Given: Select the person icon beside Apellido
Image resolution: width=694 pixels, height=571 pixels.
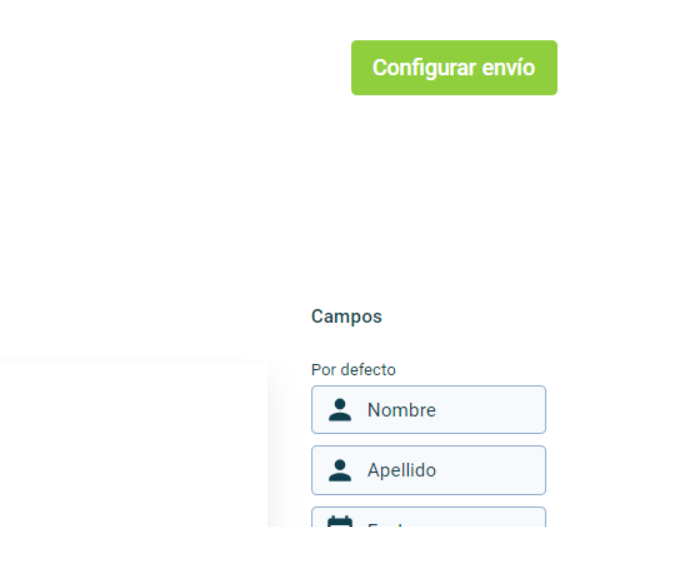Looking at the screenshot, I should (340, 471).
